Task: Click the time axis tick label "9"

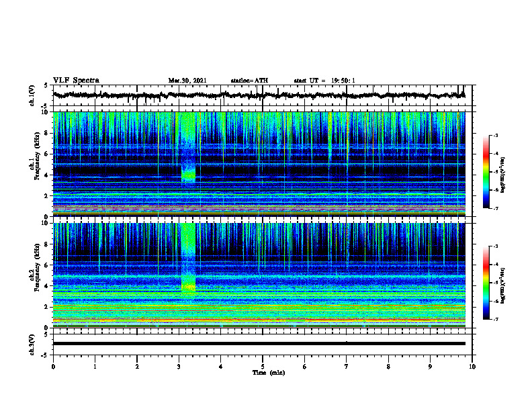Action: (x=430, y=367)
